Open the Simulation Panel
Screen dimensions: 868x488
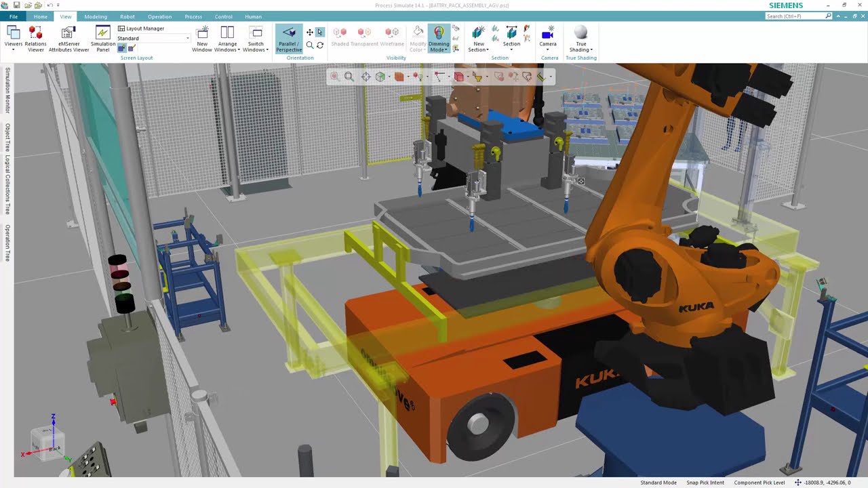click(x=103, y=39)
